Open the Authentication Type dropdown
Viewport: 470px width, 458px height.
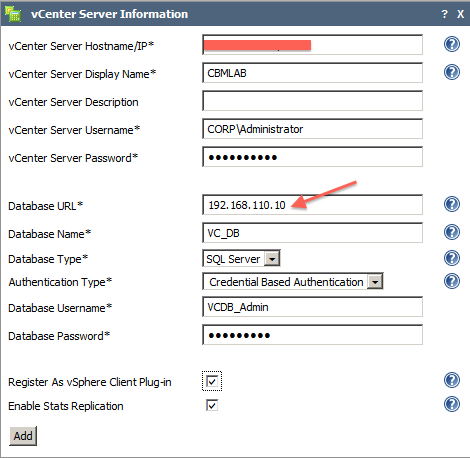click(x=375, y=282)
